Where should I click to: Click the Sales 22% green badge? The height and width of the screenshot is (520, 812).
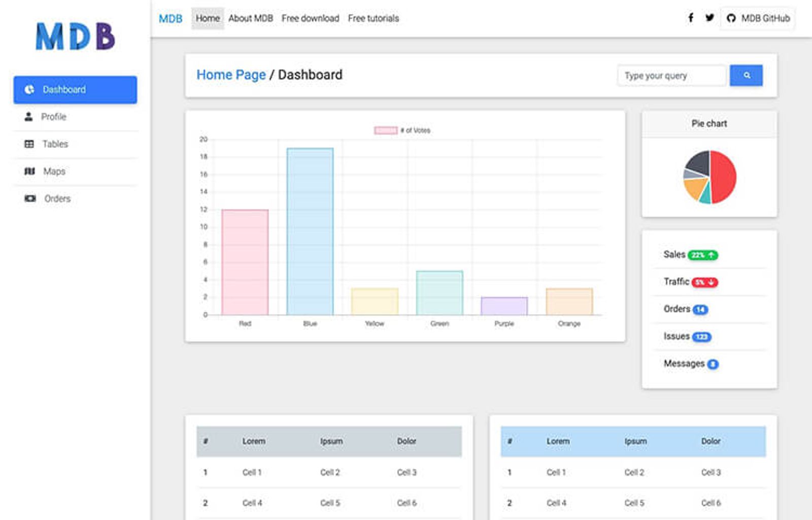pos(703,255)
